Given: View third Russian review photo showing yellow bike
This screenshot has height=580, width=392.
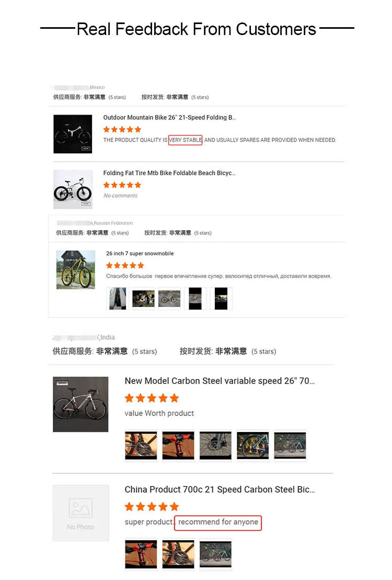Looking at the screenshot, I should point(169,299).
